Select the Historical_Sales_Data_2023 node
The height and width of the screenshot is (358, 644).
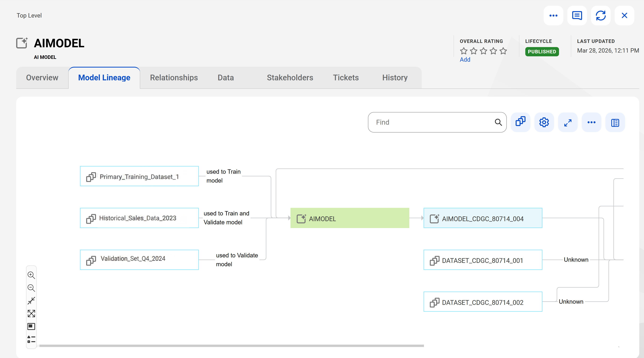[139, 218]
